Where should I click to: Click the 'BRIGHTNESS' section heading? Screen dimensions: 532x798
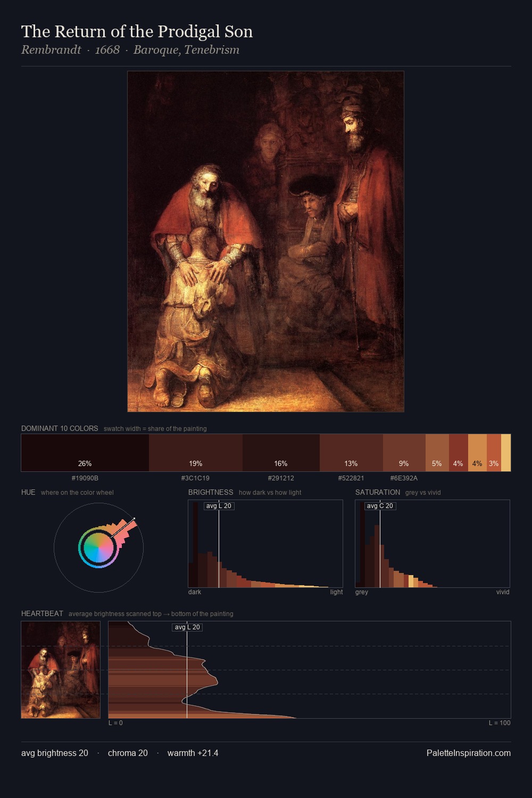pos(211,492)
